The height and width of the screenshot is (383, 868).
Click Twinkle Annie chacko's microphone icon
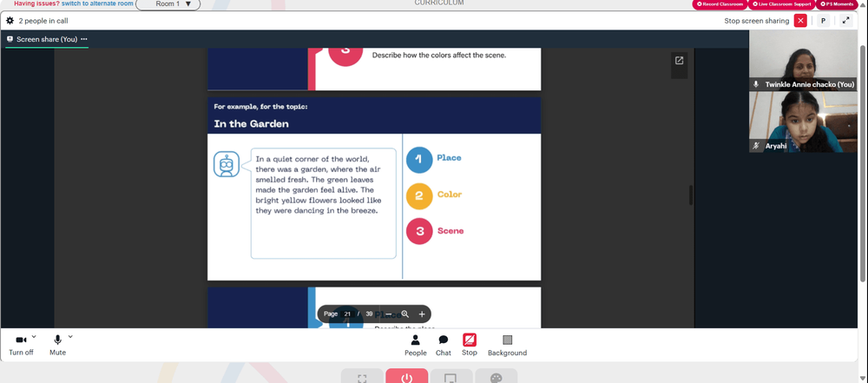click(x=756, y=84)
